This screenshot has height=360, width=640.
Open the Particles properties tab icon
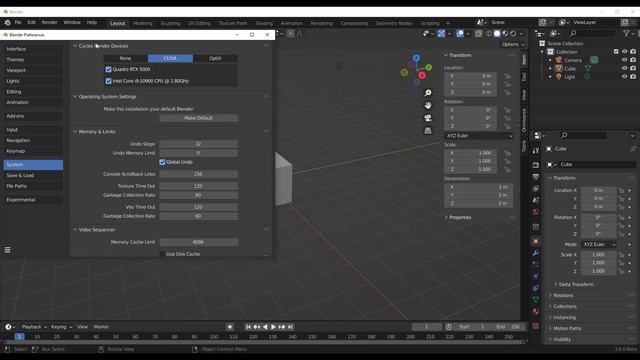pos(536,264)
